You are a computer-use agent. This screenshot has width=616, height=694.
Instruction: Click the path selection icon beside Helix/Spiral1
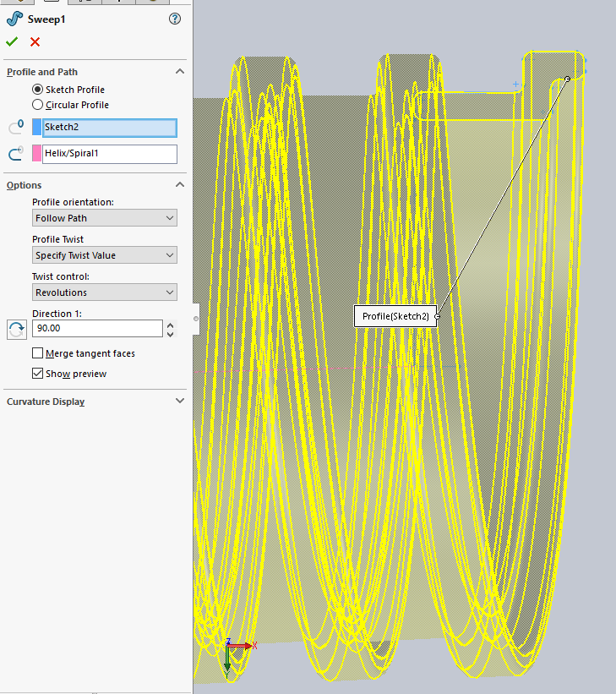click(16, 154)
